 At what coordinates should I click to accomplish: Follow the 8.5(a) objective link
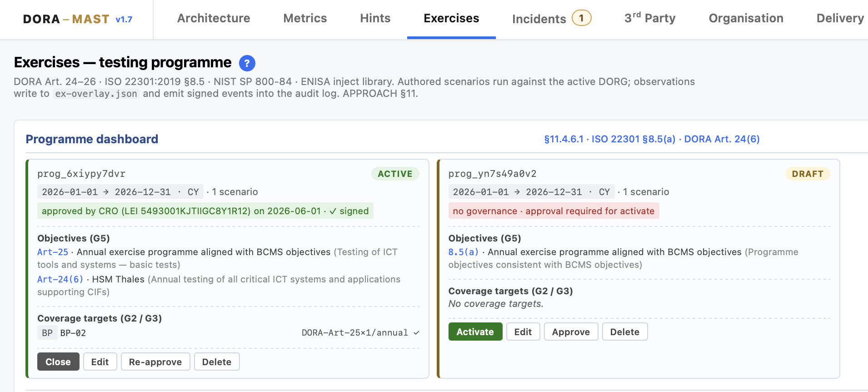464,252
